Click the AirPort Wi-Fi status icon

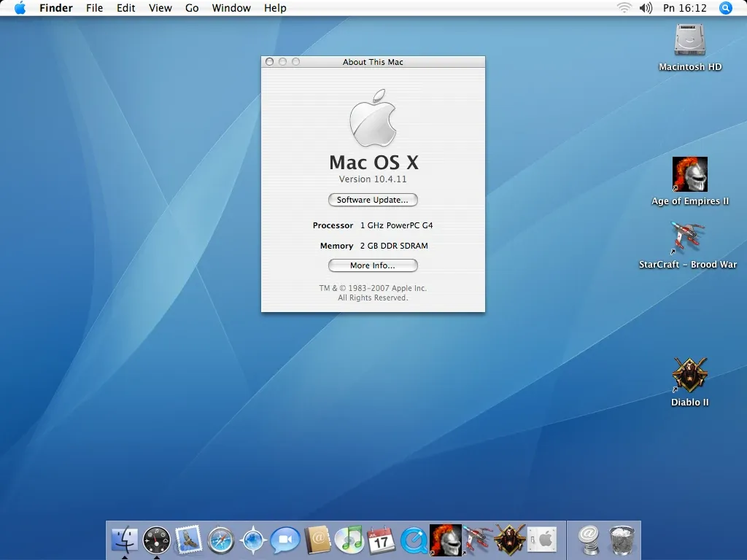pos(624,8)
